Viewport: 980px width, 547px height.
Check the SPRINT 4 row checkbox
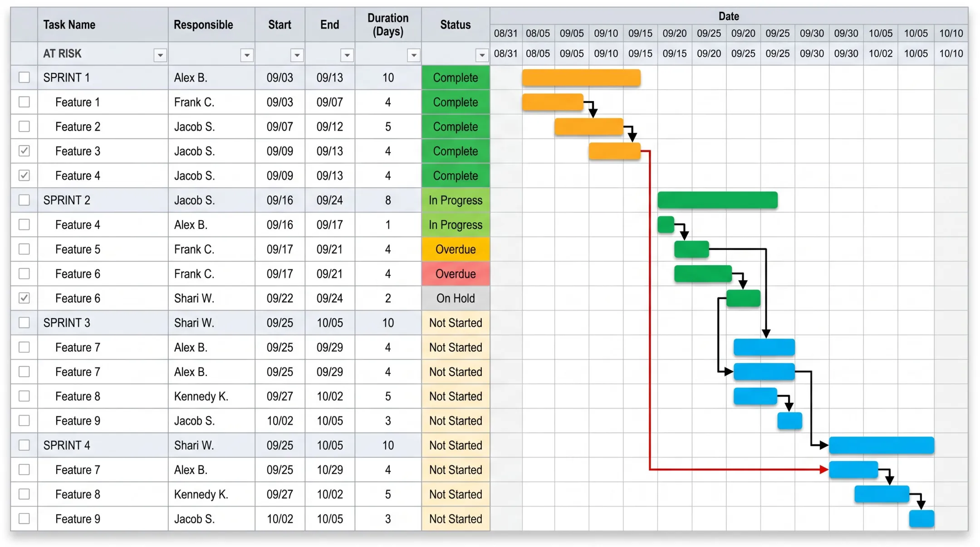pyautogui.click(x=24, y=445)
